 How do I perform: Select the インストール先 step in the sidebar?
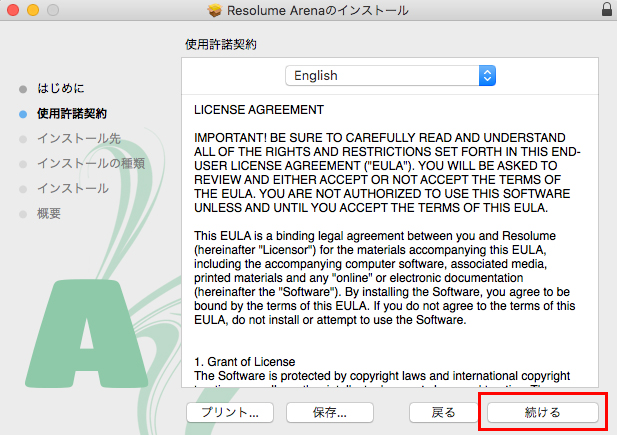(79, 139)
